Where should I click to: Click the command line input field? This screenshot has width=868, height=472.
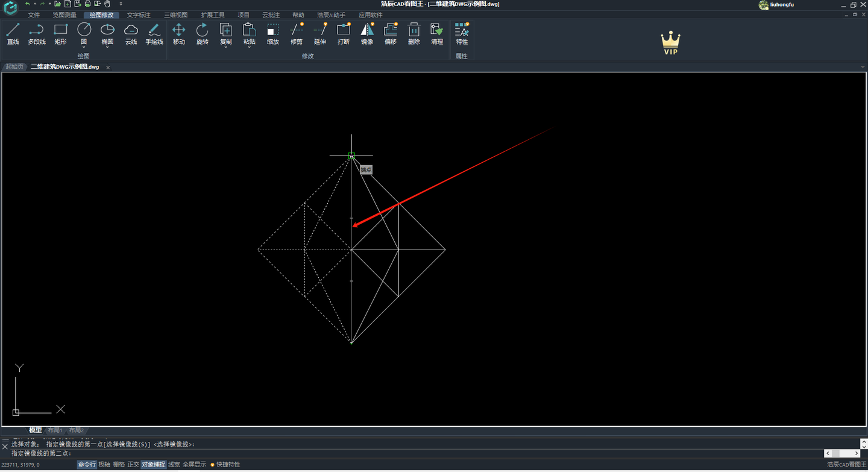[416, 453]
